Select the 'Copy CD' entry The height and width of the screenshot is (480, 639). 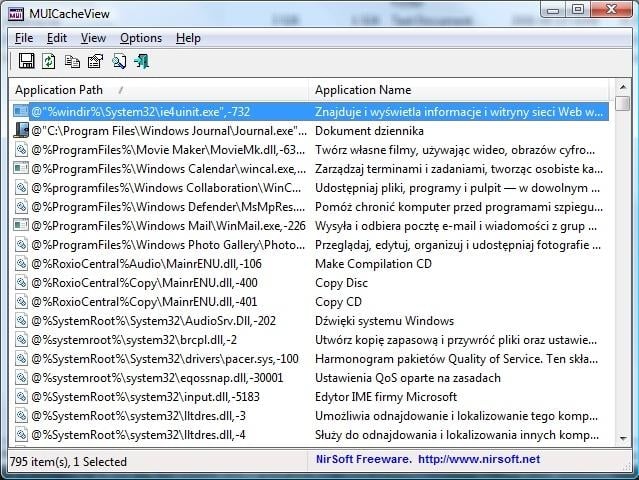338,302
